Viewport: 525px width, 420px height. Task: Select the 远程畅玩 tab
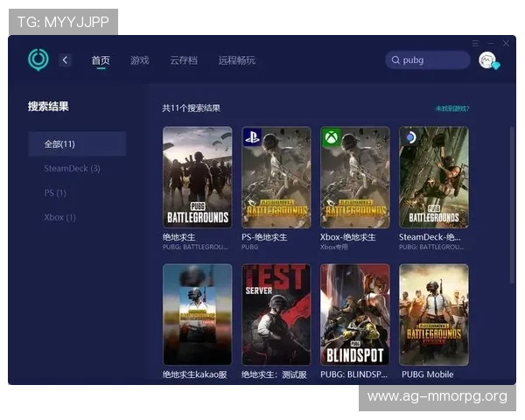pyautogui.click(x=237, y=60)
